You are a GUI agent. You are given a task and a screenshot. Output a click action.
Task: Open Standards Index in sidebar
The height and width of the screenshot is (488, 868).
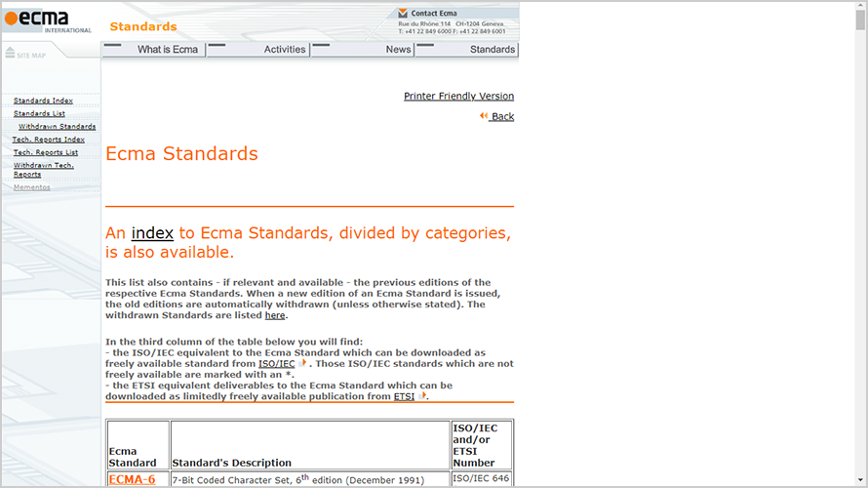click(43, 101)
